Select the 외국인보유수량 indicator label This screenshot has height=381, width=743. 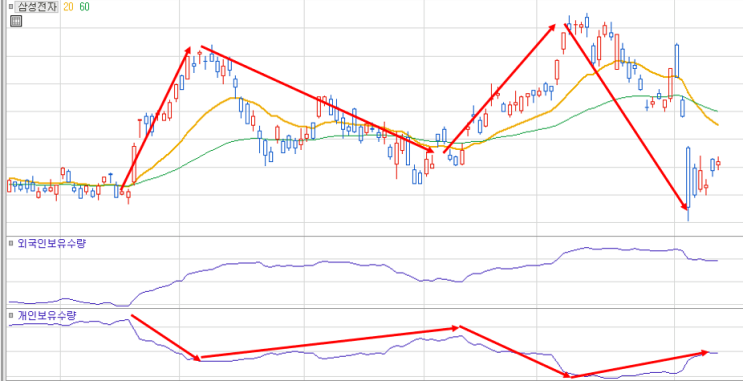pyautogui.click(x=52, y=244)
